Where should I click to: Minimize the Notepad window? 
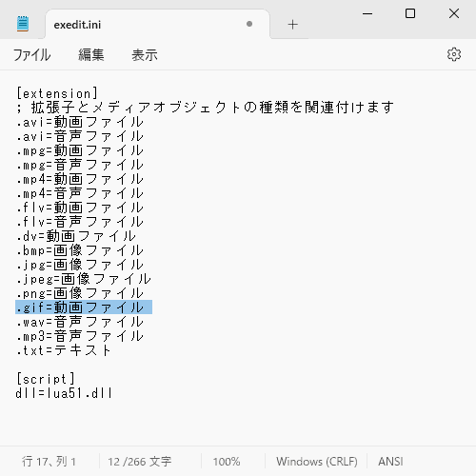click(x=367, y=13)
